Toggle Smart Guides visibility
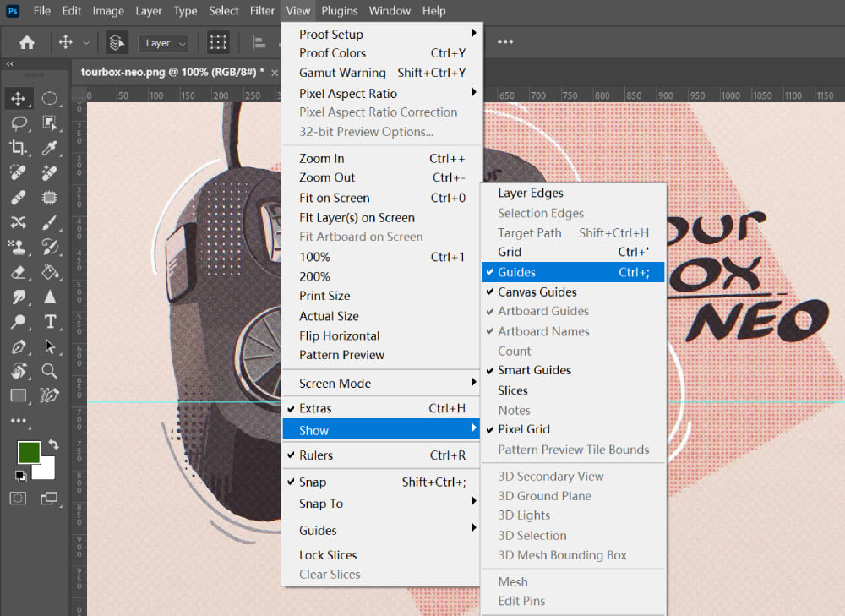 tap(534, 370)
